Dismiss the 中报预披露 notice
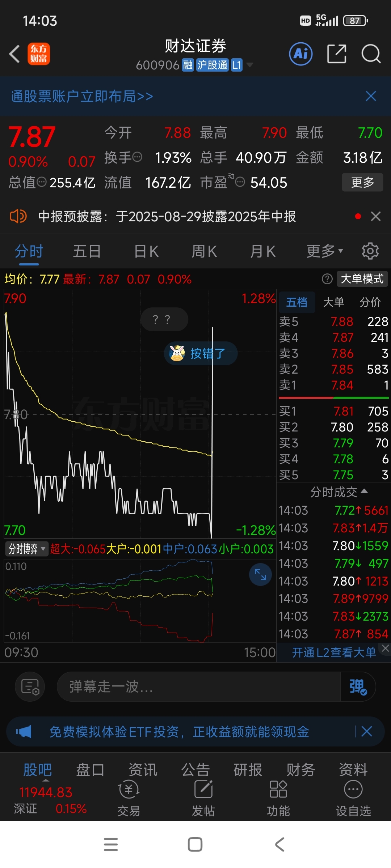Screen dimensions: 391x868 pyautogui.click(x=376, y=216)
